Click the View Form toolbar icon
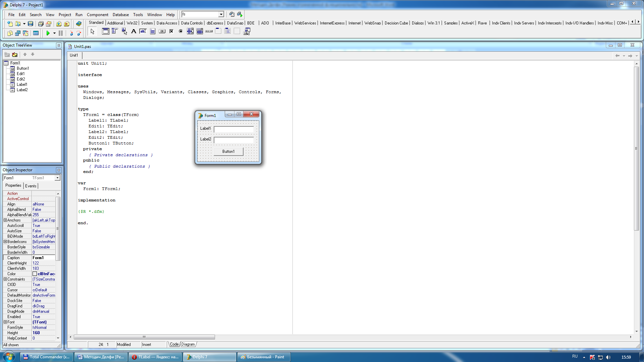The image size is (644, 362). [18, 33]
